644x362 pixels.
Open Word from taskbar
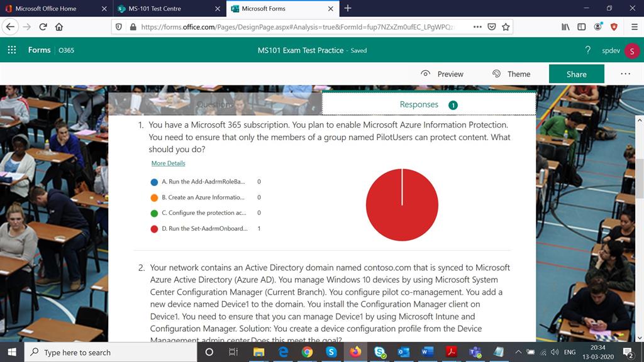427,352
